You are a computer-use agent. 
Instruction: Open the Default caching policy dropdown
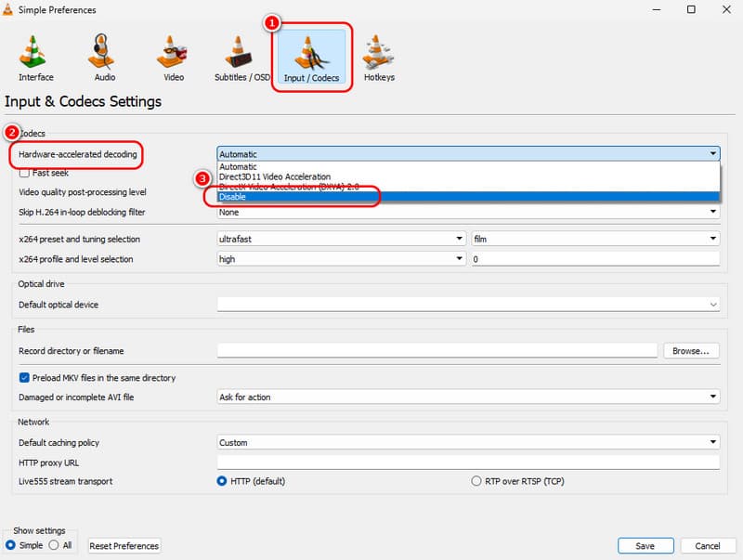pos(468,442)
